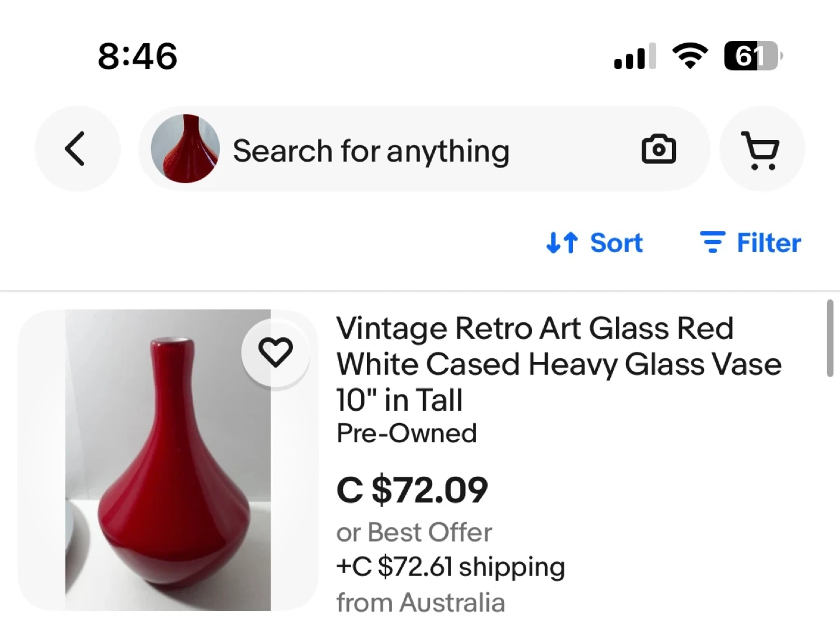The height and width of the screenshot is (639, 840).
Task: Tap the shipping cost C $72.61 text
Action: tap(450, 567)
